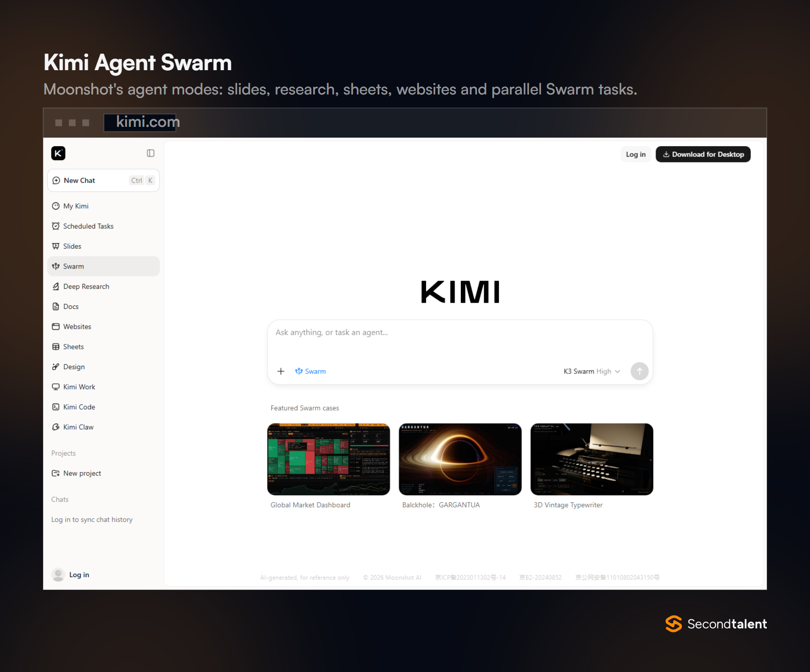Select Kimi Code in sidebar
The width and height of the screenshot is (810, 672).
pyautogui.click(x=103, y=407)
